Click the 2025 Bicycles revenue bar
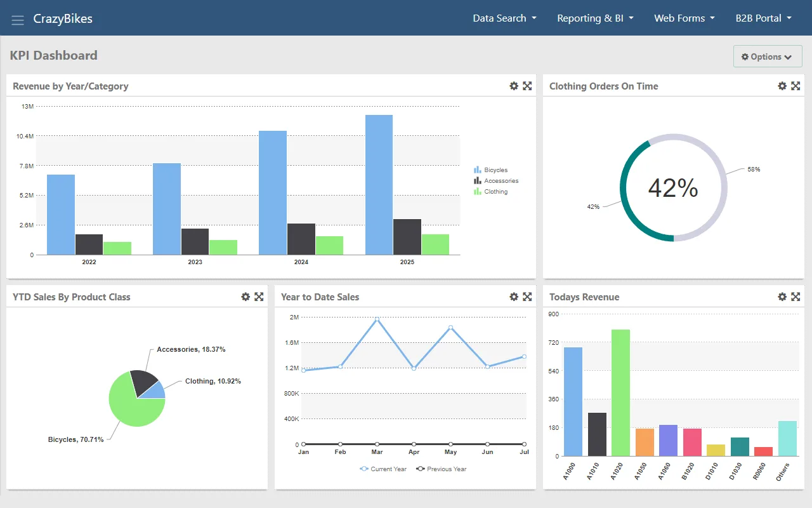This screenshot has width=812, height=508. click(x=379, y=185)
